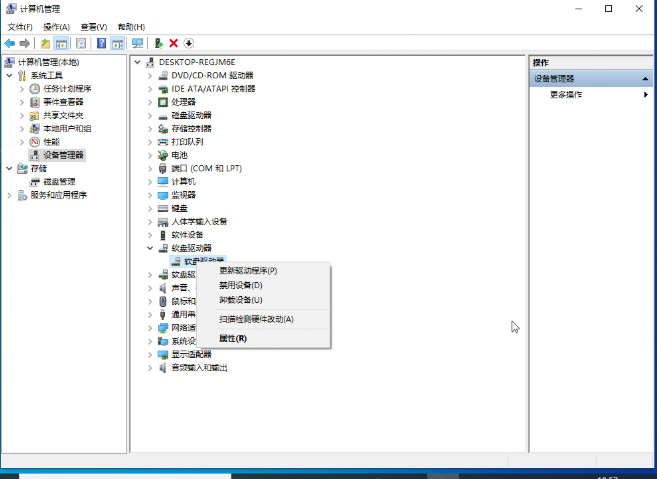The image size is (657, 479).
Task: Select 计算机管理(本地) root in left tree
Action: [49, 62]
